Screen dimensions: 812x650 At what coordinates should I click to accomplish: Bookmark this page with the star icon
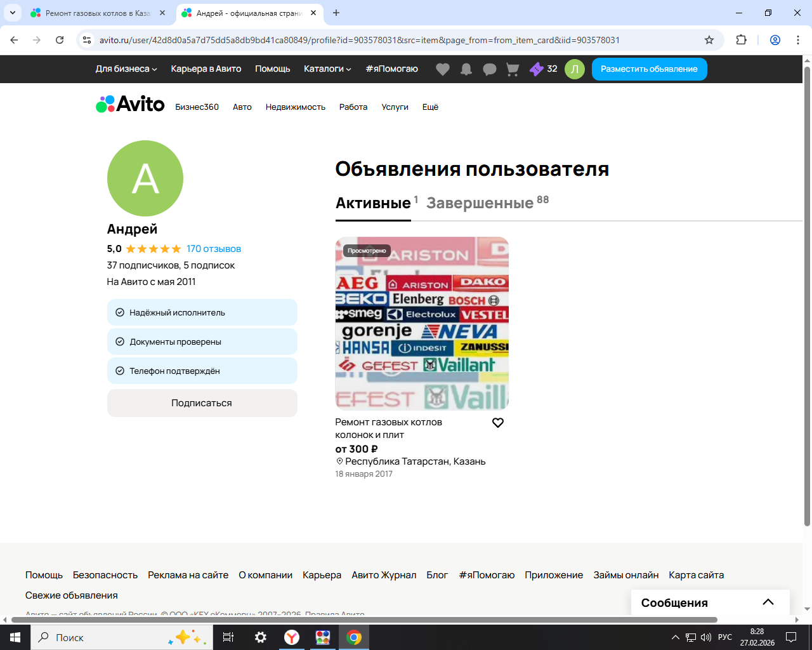click(709, 40)
